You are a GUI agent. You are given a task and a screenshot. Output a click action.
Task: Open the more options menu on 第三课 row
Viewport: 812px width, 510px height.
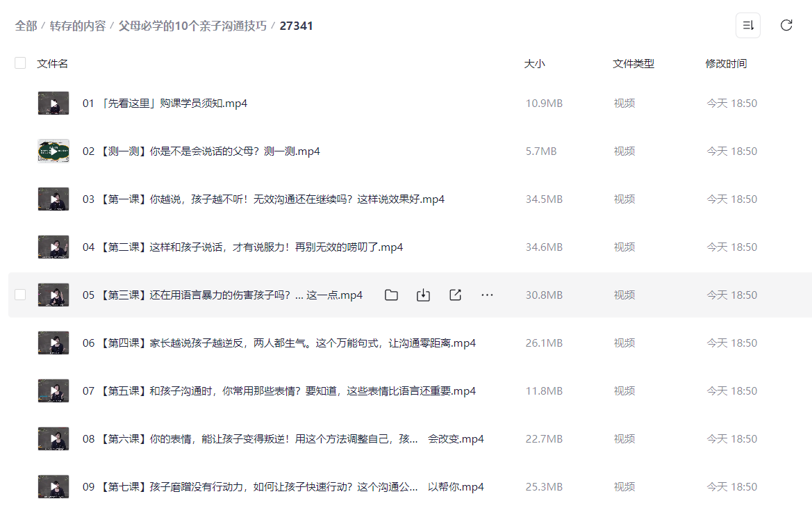point(487,295)
